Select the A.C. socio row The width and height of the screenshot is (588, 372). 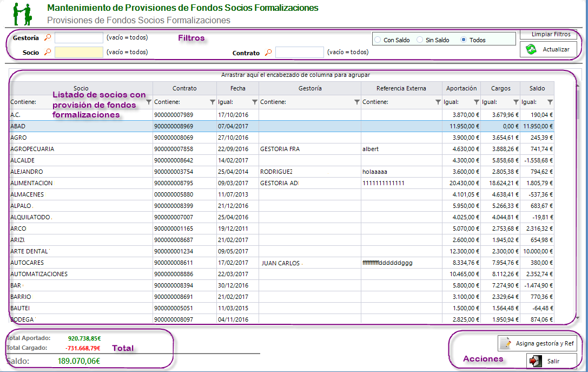click(282, 115)
